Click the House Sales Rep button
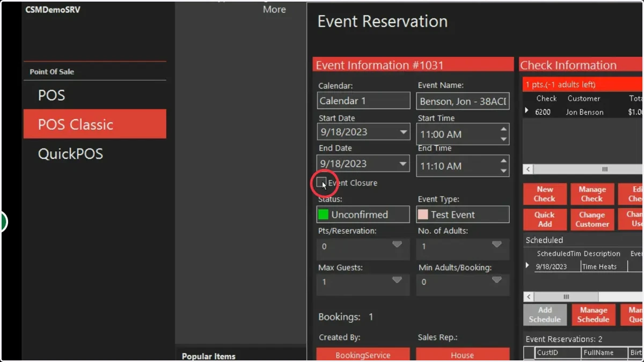Viewport: 644px width, 362px height. click(x=463, y=354)
